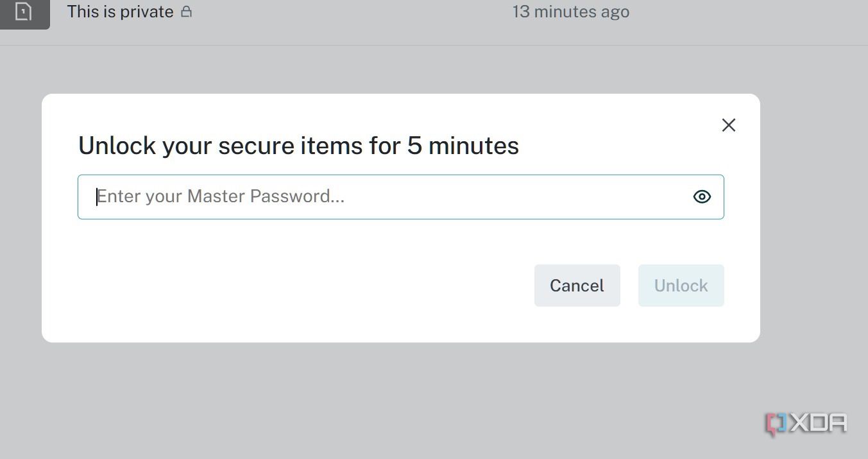This screenshot has width=868, height=459.
Task: Dismiss the unlock dialog with its close control
Action: tap(728, 125)
